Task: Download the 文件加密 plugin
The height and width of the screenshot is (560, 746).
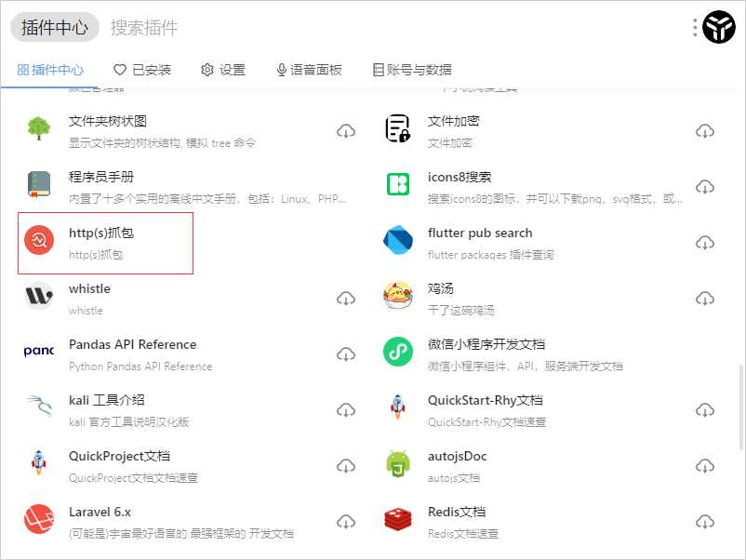Action: pos(705,131)
